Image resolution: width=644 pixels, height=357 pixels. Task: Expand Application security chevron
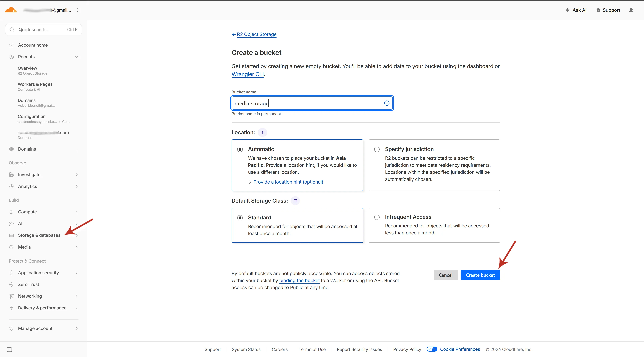pos(77,273)
